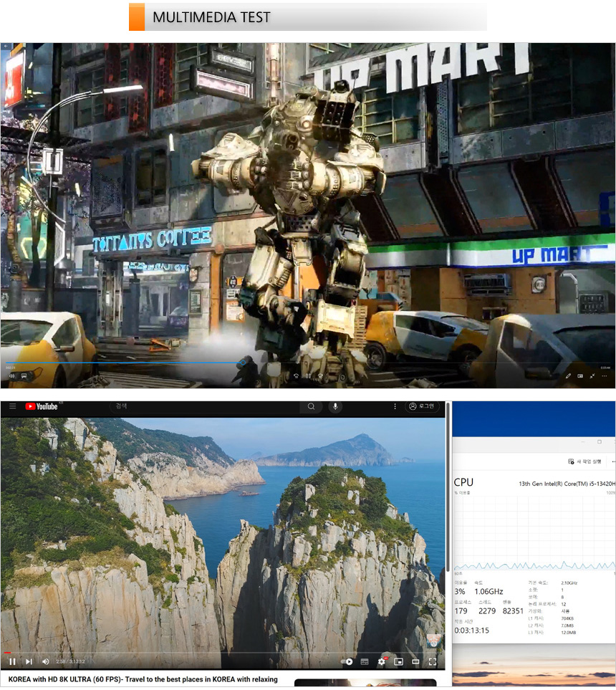Focus the YouTube 검색 search field
The image size is (616, 690).
(x=205, y=406)
